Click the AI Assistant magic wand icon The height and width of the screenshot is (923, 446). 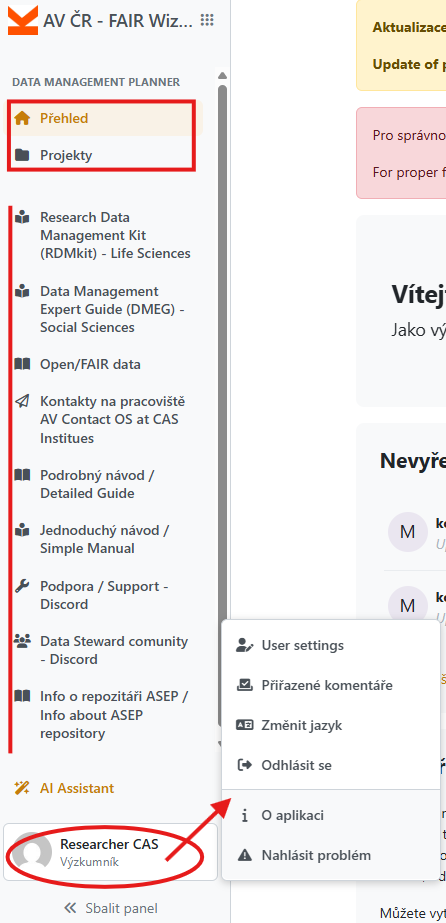[x=22, y=788]
